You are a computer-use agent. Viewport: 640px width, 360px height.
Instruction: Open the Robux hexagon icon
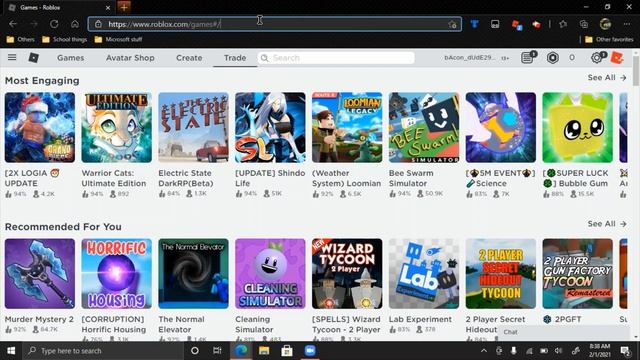tap(553, 58)
